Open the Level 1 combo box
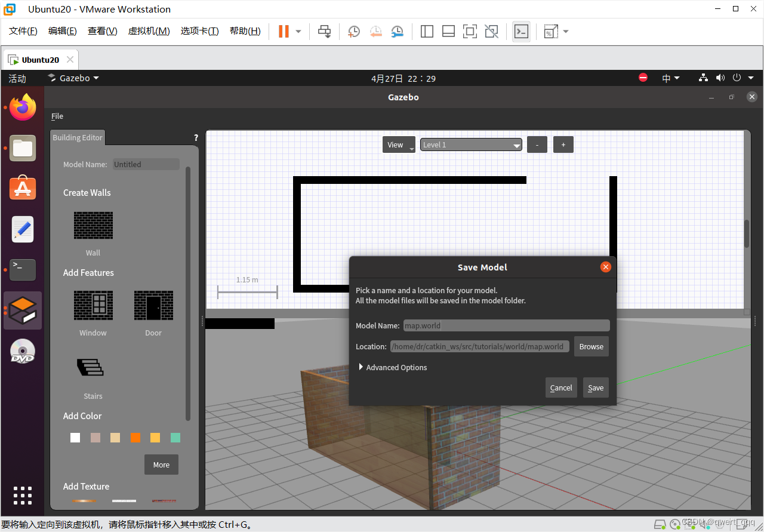This screenshot has width=764, height=532. coord(471,144)
